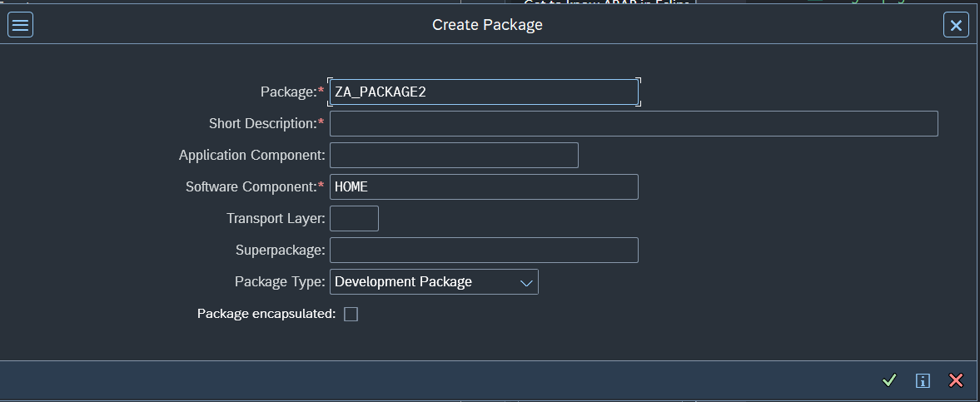Click the Software Component field containing HOME

pyautogui.click(x=483, y=187)
